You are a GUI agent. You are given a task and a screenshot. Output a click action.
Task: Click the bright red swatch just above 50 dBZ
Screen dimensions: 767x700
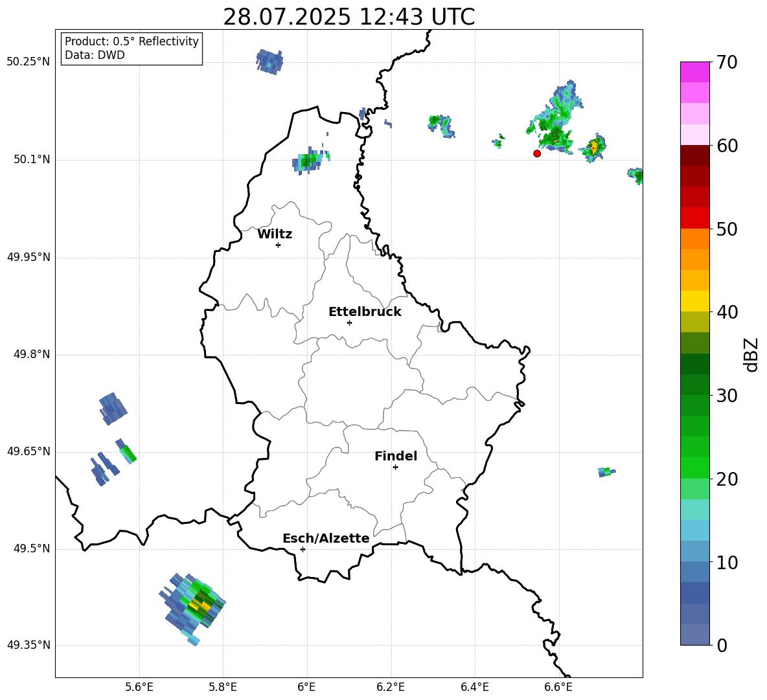click(695, 218)
